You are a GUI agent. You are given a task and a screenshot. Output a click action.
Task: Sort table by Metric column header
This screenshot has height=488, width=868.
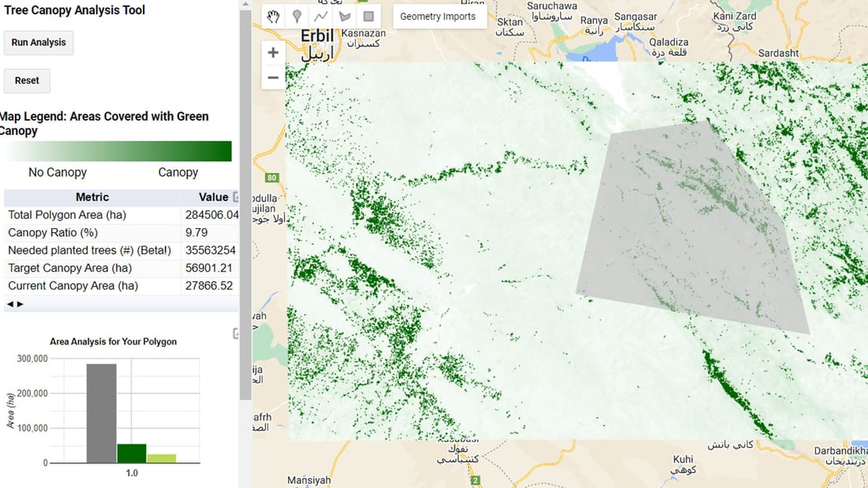92,197
